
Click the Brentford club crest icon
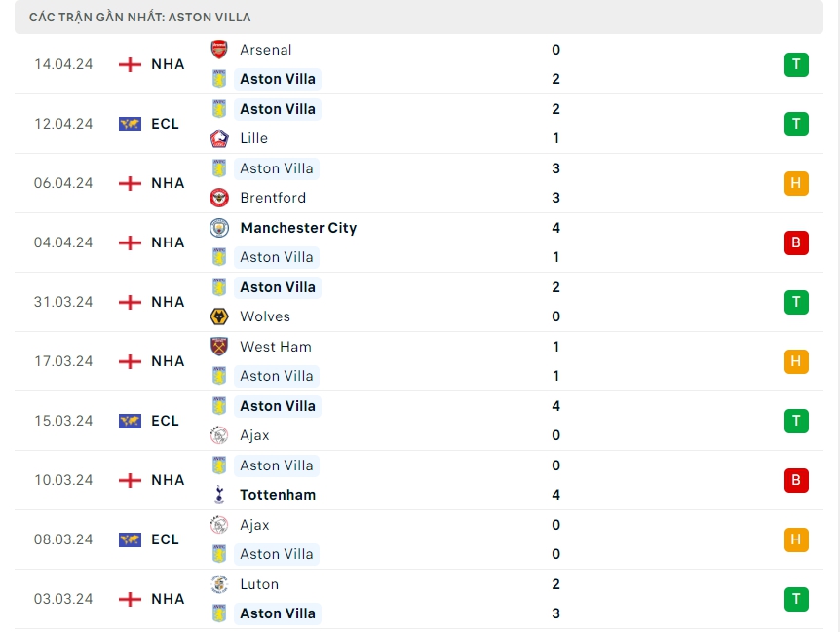coord(219,198)
